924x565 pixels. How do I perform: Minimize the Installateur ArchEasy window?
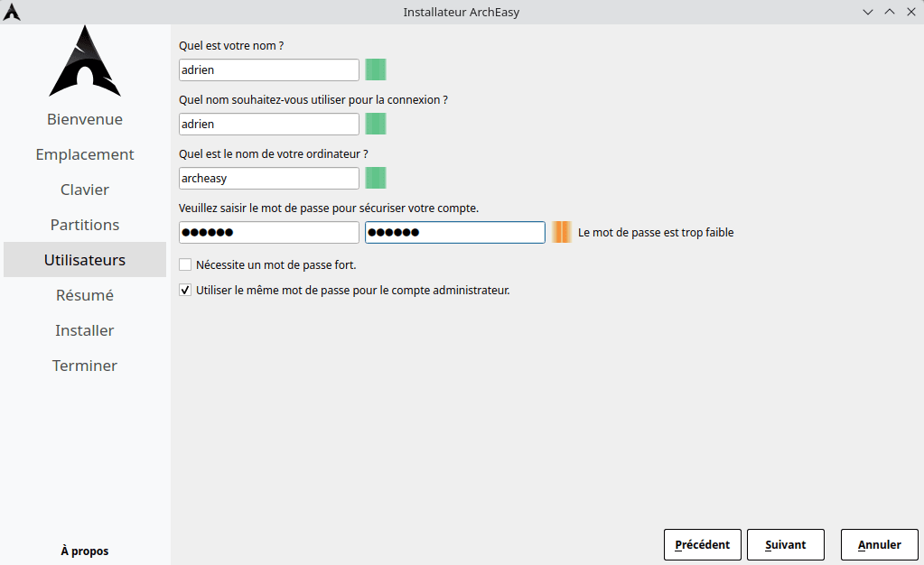pyautogui.click(x=868, y=12)
